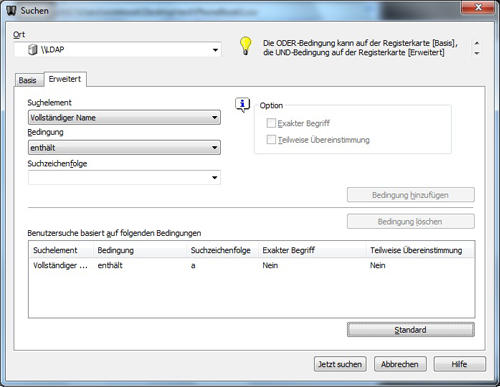
Task: Open the Hilfe button
Action: (459, 364)
